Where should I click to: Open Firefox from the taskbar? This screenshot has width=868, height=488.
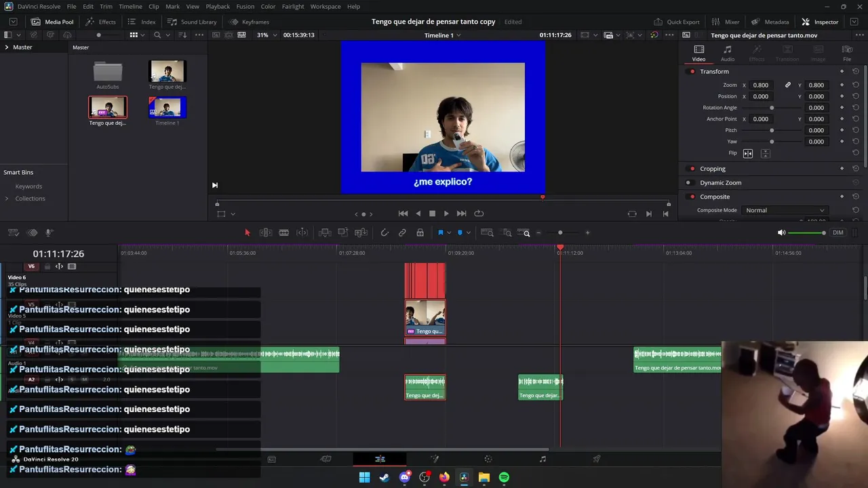444,478
